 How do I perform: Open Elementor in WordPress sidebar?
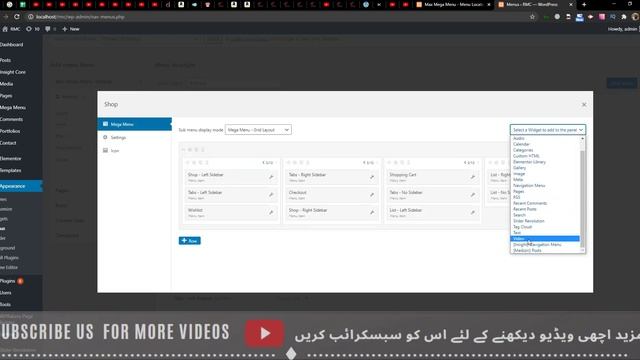point(11,158)
